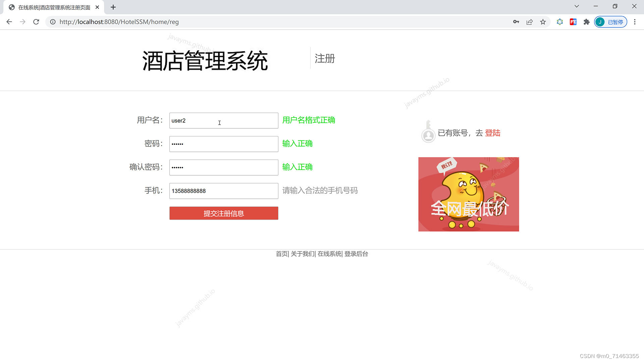
Task: Click the 全网最低价 promotional banner
Action: click(469, 194)
